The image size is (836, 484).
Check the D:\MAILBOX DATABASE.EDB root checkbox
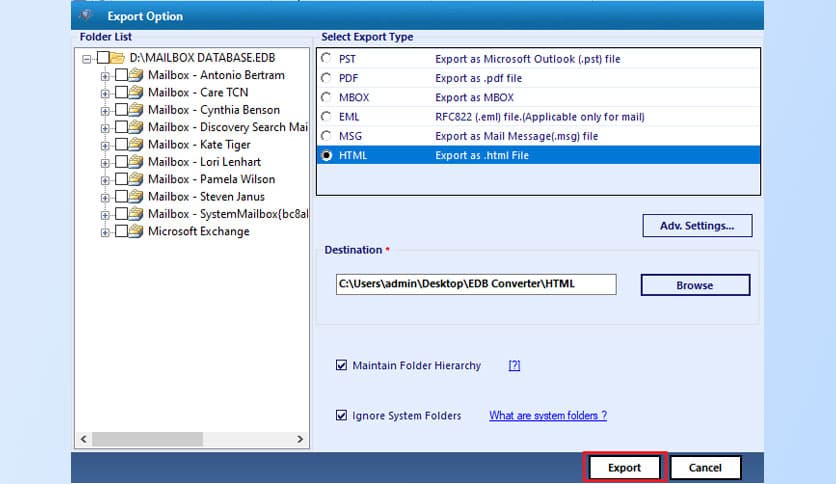[x=103, y=58]
